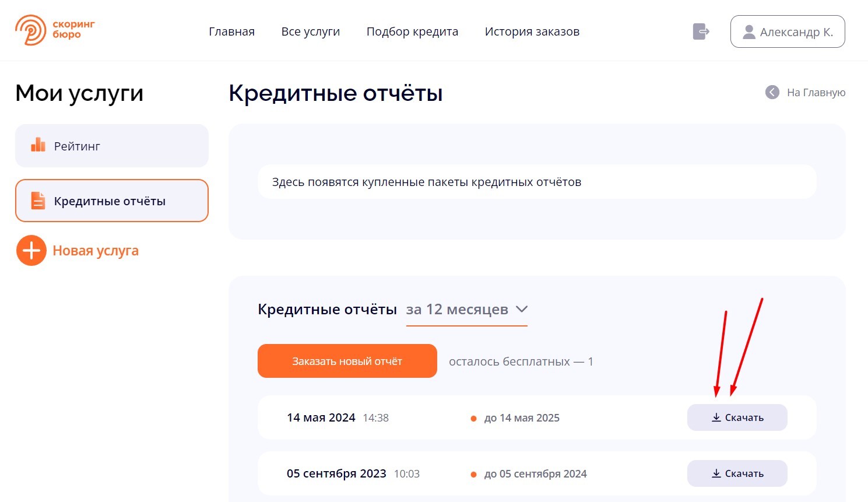This screenshot has height=502, width=868.
Task: Select the Рейтинг sidebar item
Action: click(x=111, y=146)
